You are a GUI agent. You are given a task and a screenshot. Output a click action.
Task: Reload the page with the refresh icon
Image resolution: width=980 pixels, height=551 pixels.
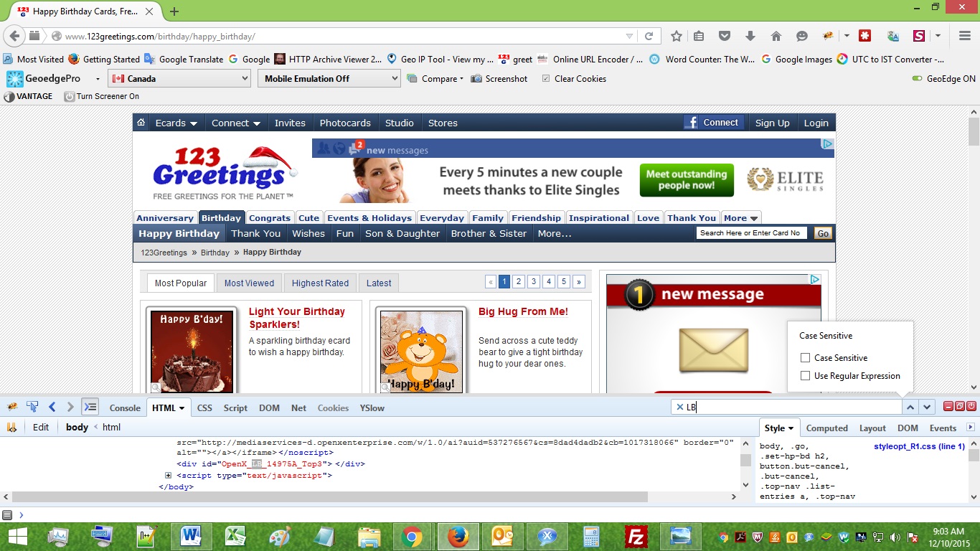point(649,36)
